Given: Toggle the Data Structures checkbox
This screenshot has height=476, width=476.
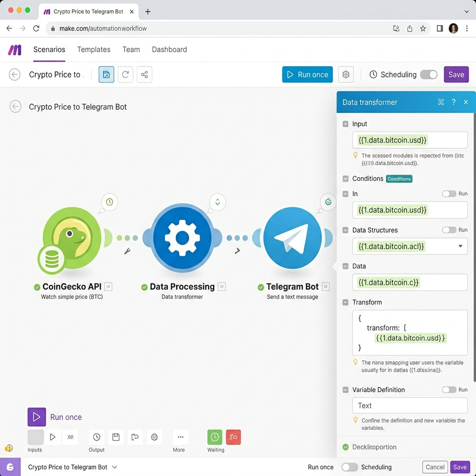Looking at the screenshot, I should point(345,230).
